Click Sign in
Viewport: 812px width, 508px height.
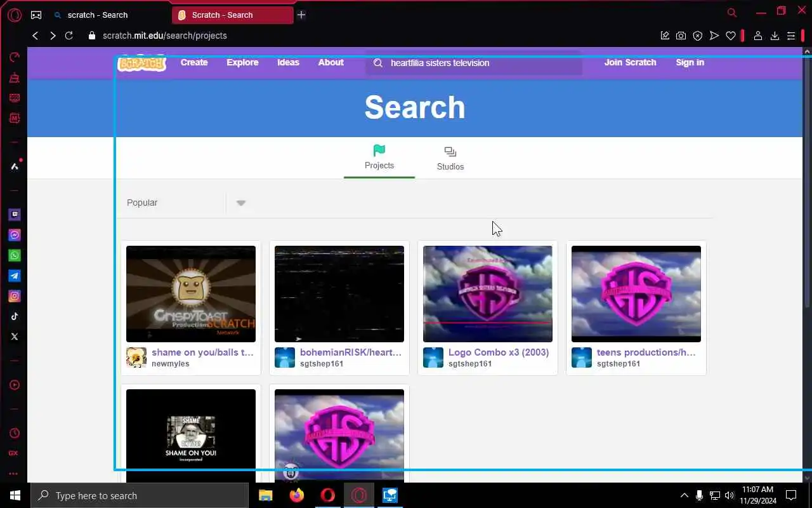pos(690,62)
